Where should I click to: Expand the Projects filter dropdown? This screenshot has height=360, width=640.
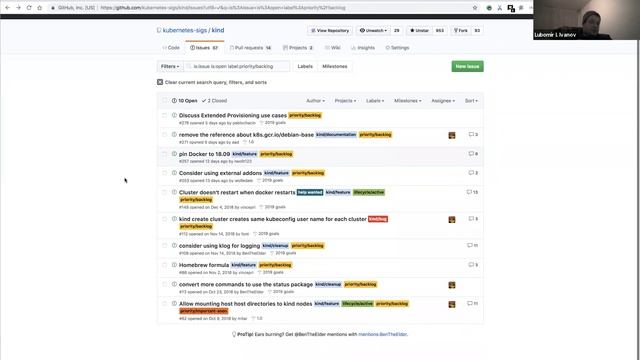click(345, 101)
